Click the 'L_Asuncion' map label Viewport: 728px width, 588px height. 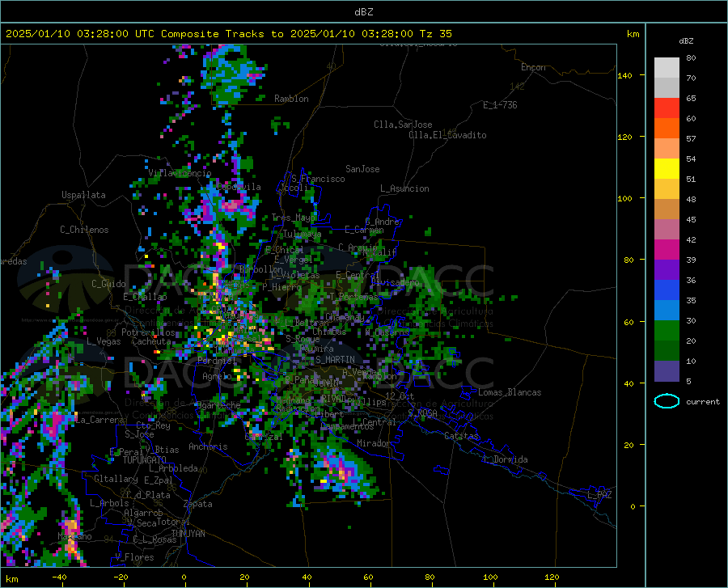[x=404, y=188]
